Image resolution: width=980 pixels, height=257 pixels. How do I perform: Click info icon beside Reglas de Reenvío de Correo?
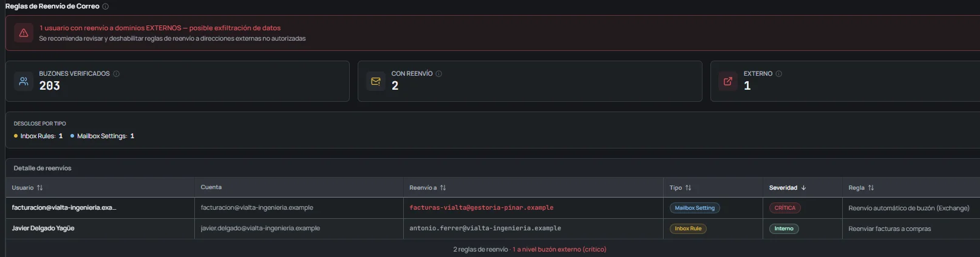click(105, 6)
